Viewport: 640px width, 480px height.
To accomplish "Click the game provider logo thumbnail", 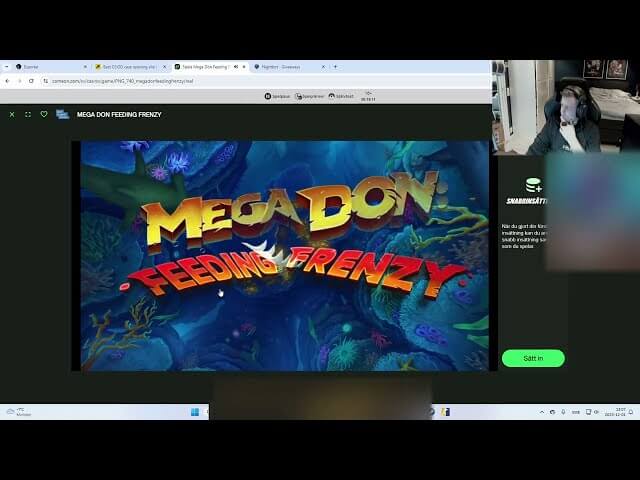I will [62, 114].
